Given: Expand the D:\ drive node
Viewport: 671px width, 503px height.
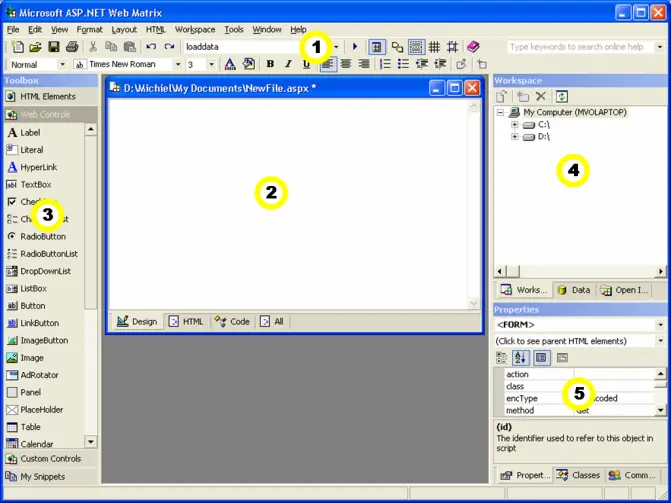Looking at the screenshot, I should pos(515,137).
